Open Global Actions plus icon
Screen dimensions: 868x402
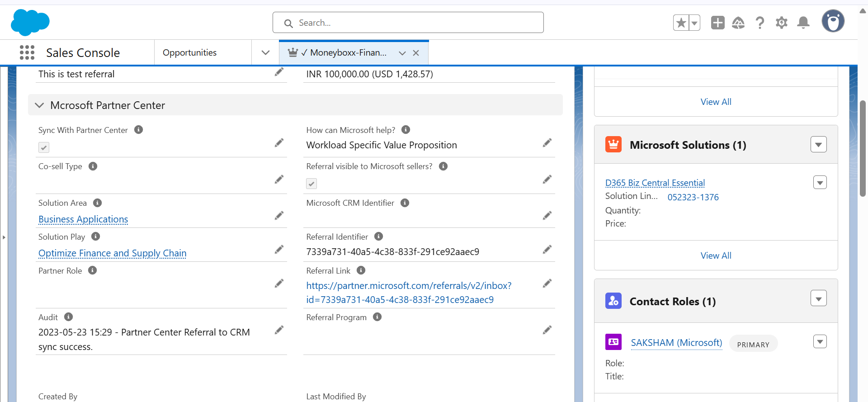pyautogui.click(x=717, y=22)
